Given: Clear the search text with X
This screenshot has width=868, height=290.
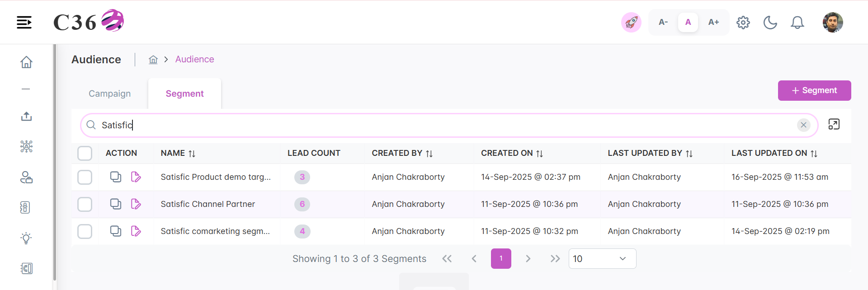Looking at the screenshot, I should pos(803,125).
